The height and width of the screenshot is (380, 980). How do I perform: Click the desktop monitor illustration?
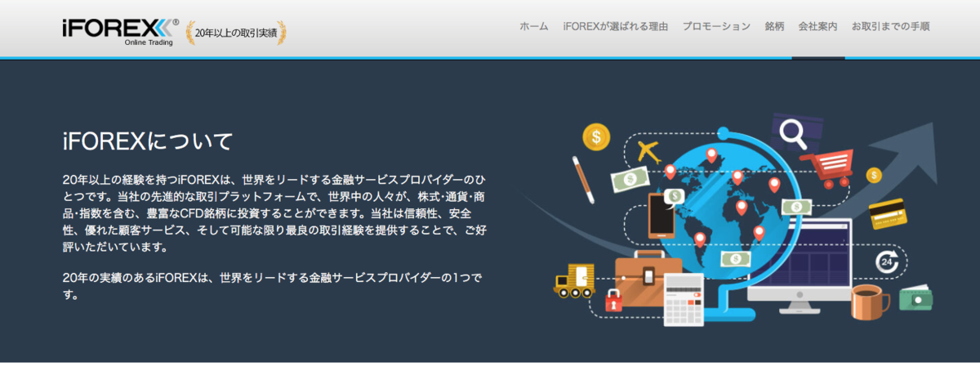799,267
